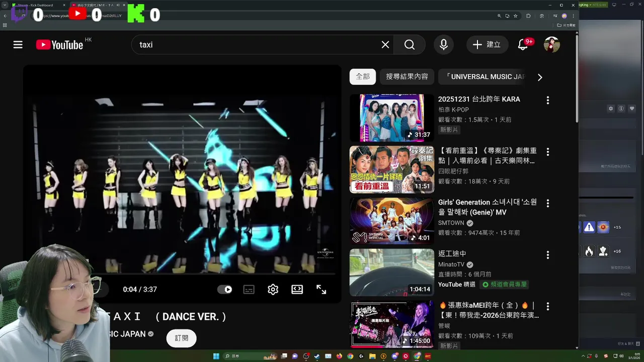Open 張惠妹 aMEI 跨年 video thumbnail
Viewport: 644px width, 362px height.
click(392, 324)
